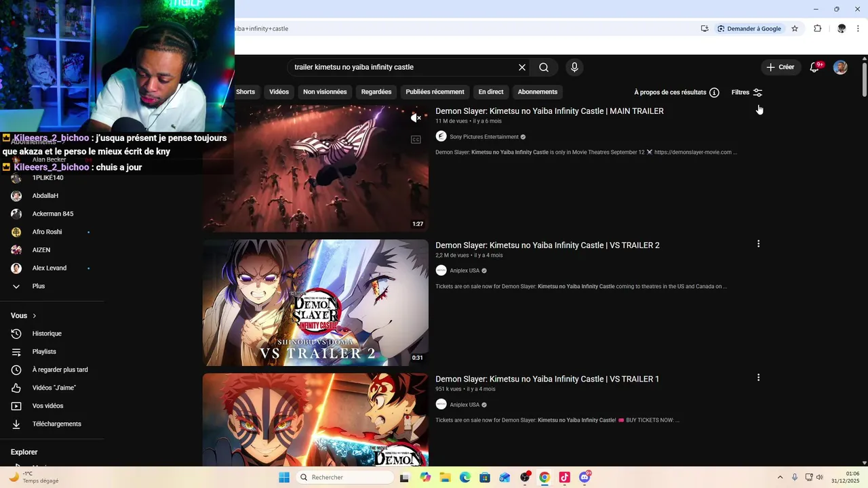Open the Chrome profile avatar
The image size is (868, 488).
point(842,28)
